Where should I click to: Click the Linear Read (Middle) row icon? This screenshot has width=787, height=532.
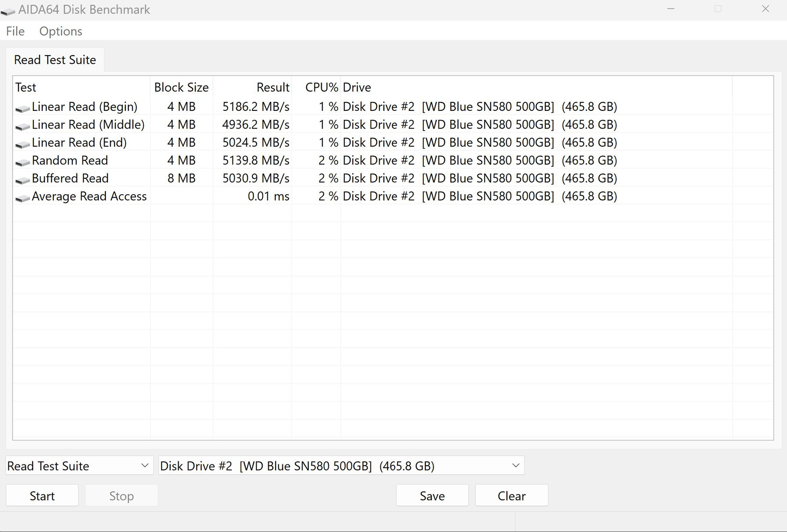[x=23, y=126]
